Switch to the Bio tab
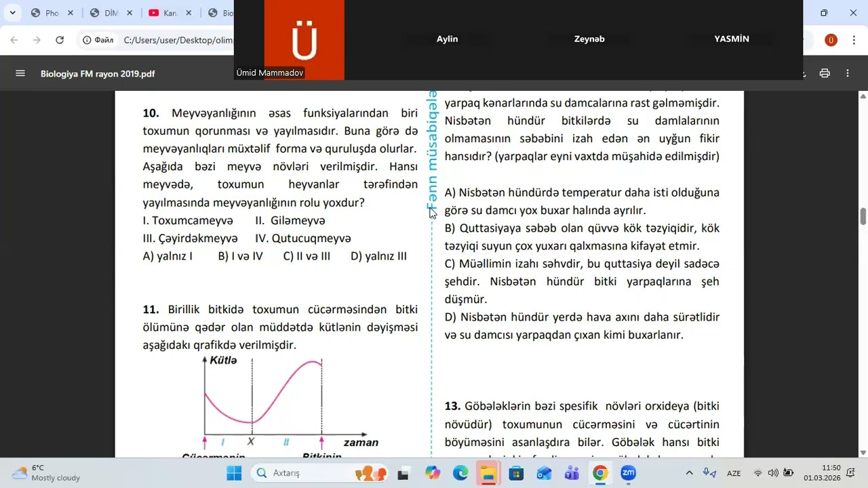 coord(219,13)
